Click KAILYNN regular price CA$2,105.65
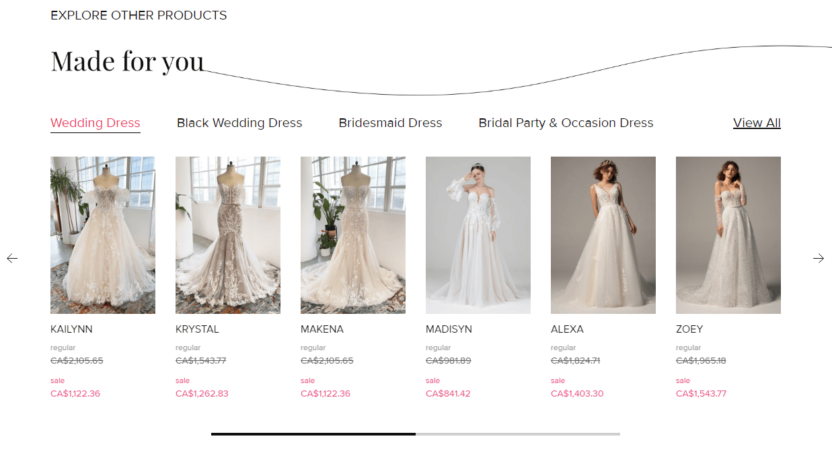The image size is (832, 453). point(77,361)
